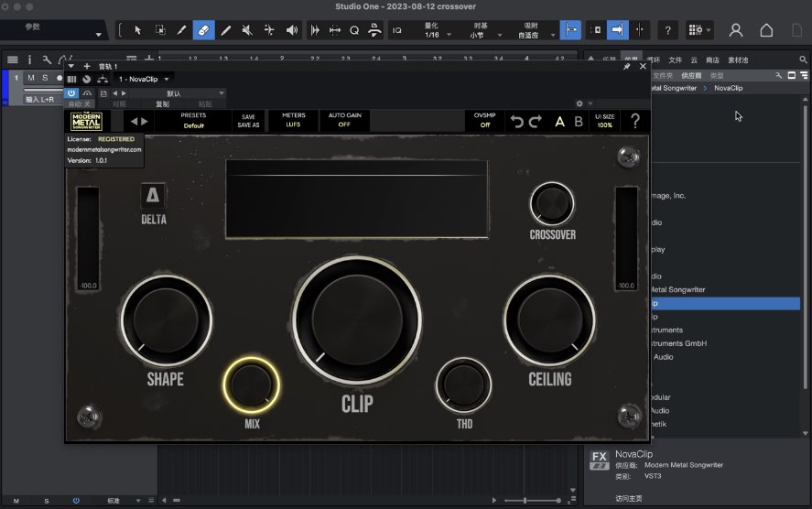Click the track list icon
812x509 pixels.
[x=13, y=60]
